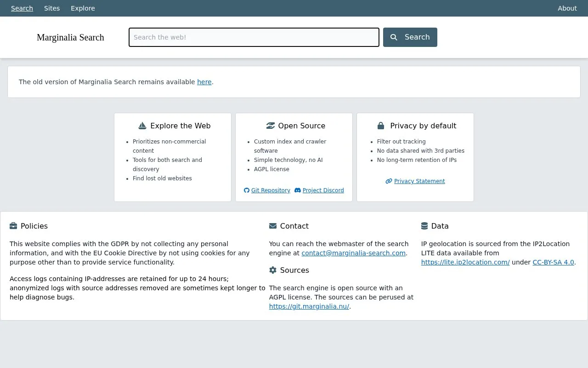The height and width of the screenshot is (368, 588).
Task: Click the 'Privacy by default' card heading
Action: pyautogui.click(x=423, y=126)
